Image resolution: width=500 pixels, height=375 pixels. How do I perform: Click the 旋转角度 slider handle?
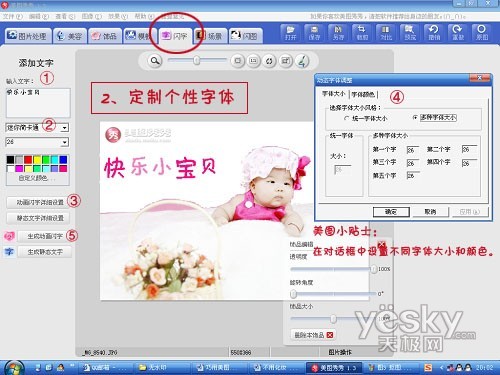coord(293,294)
